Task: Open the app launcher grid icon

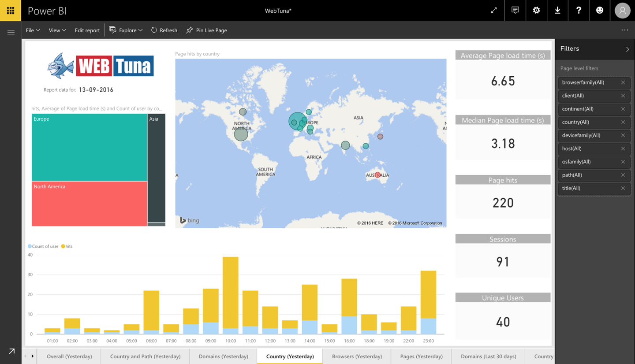Action: pos(11,11)
